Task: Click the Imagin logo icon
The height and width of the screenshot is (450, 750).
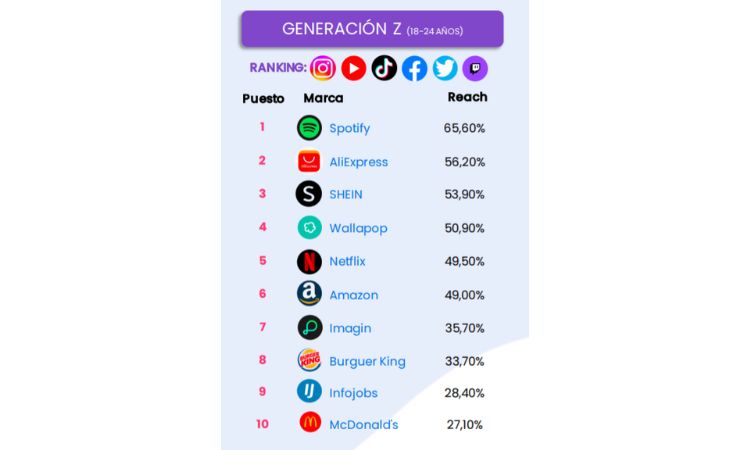Action: click(309, 328)
